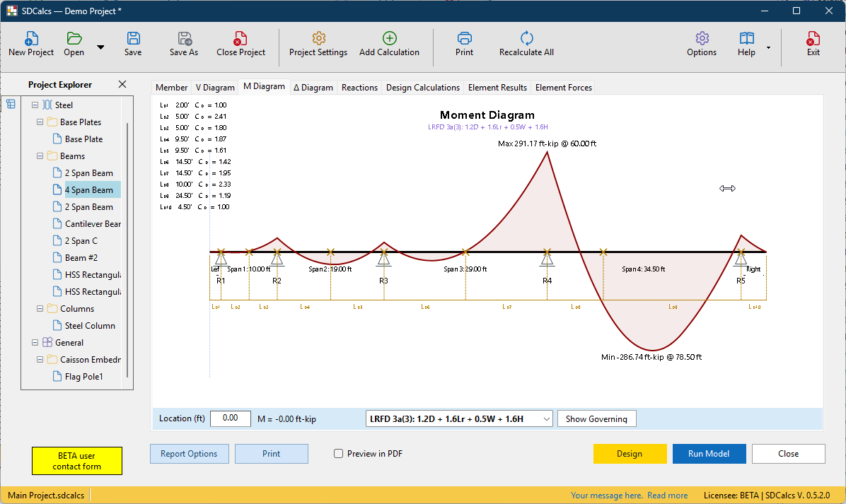Screen dimensions: 846x504
Task: Switch to the Member tab
Action: coord(172,88)
